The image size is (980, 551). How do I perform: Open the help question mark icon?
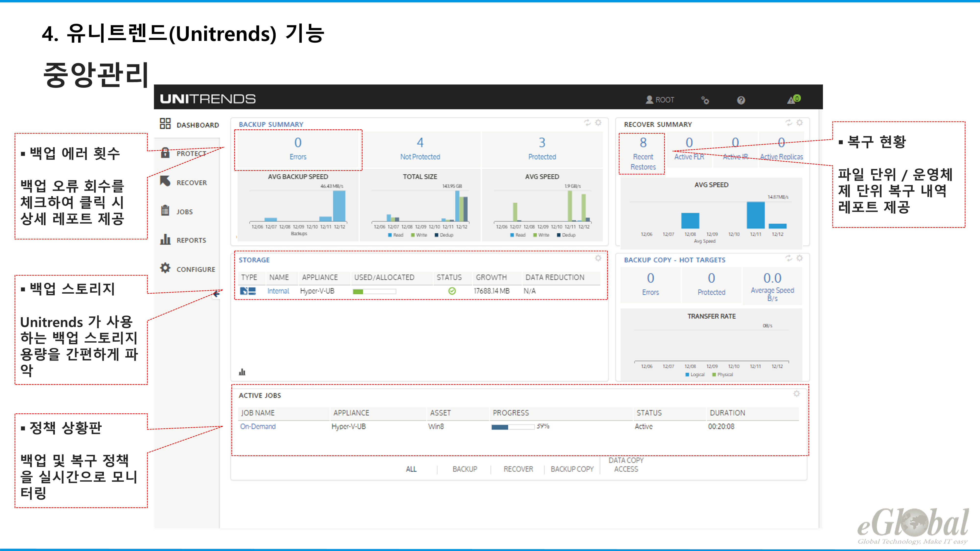[x=741, y=100]
